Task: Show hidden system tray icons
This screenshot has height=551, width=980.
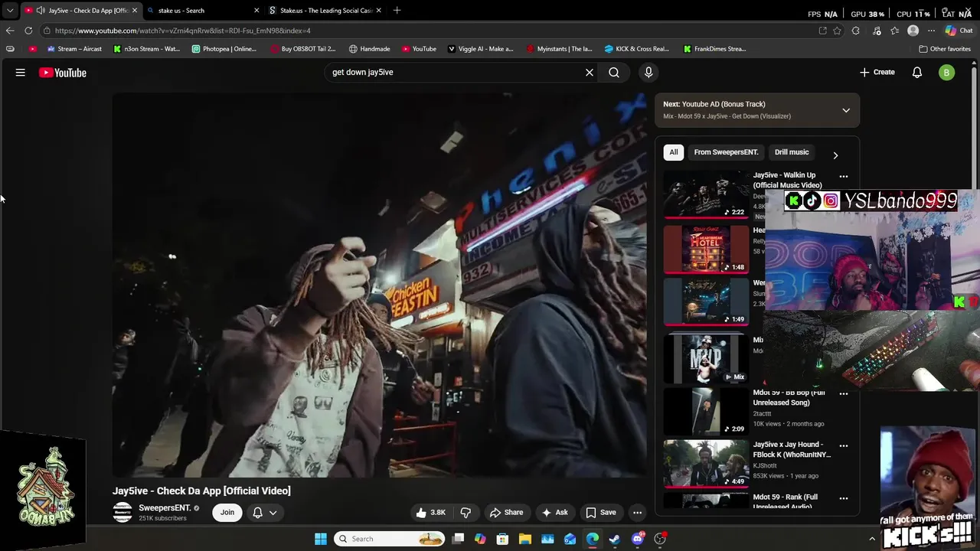Action: pyautogui.click(x=872, y=539)
